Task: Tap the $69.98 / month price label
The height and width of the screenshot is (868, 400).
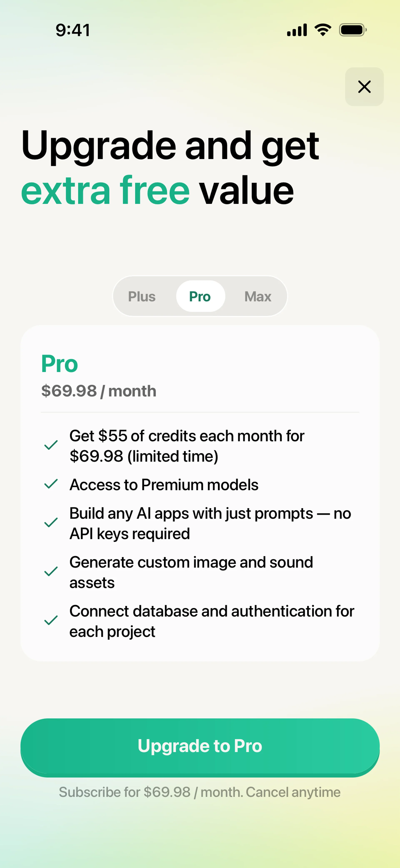Action: tap(99, 391)
